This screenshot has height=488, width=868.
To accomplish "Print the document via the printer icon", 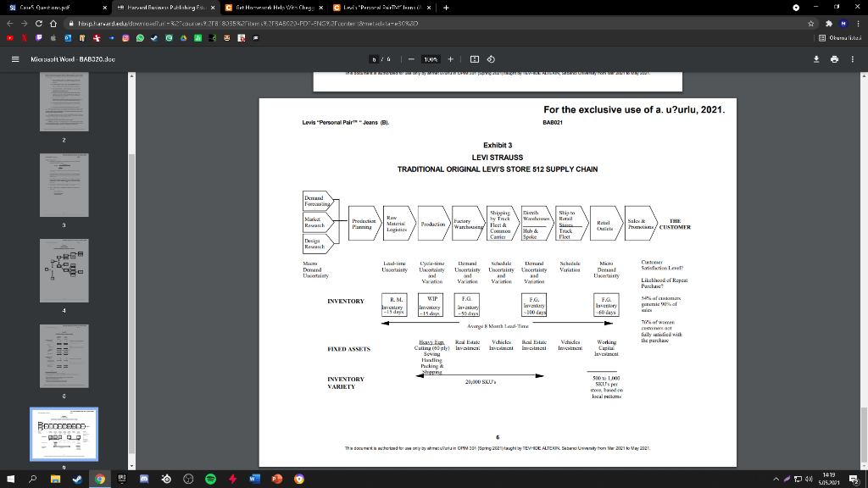I will click(834, 59).
